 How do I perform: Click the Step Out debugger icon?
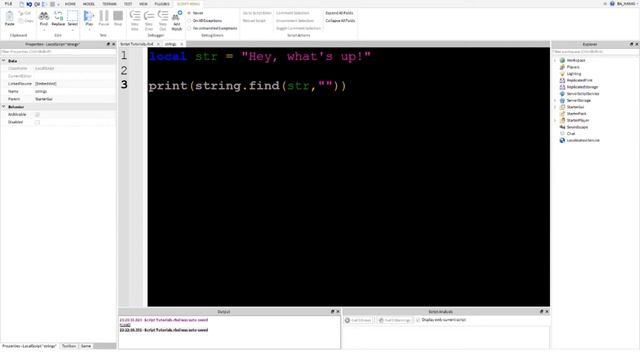[x=163, y=16]
